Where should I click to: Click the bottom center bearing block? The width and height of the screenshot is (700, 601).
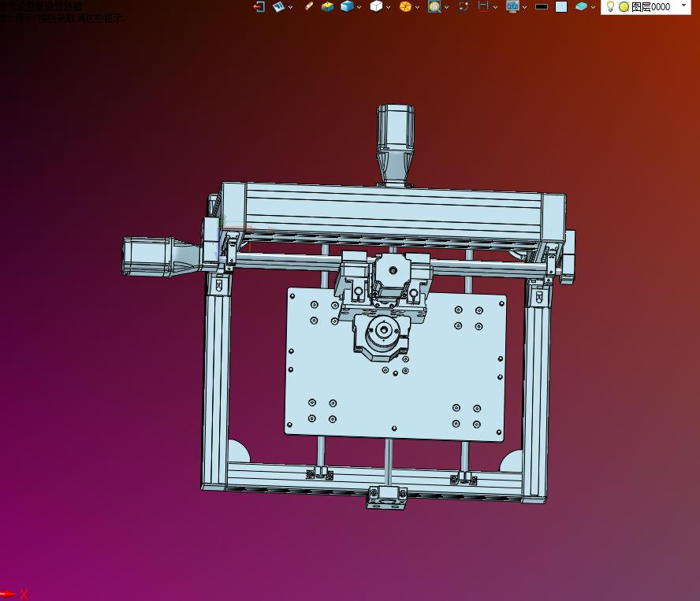386,498
